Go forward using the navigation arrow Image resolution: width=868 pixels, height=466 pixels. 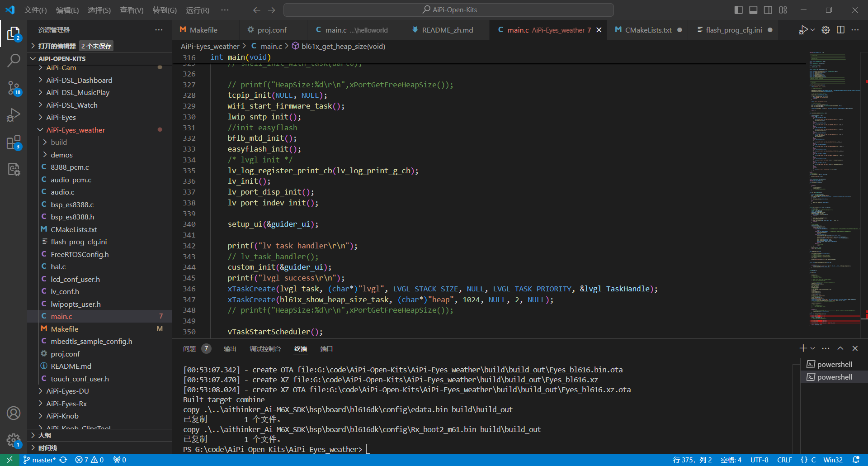coord(272,10)
